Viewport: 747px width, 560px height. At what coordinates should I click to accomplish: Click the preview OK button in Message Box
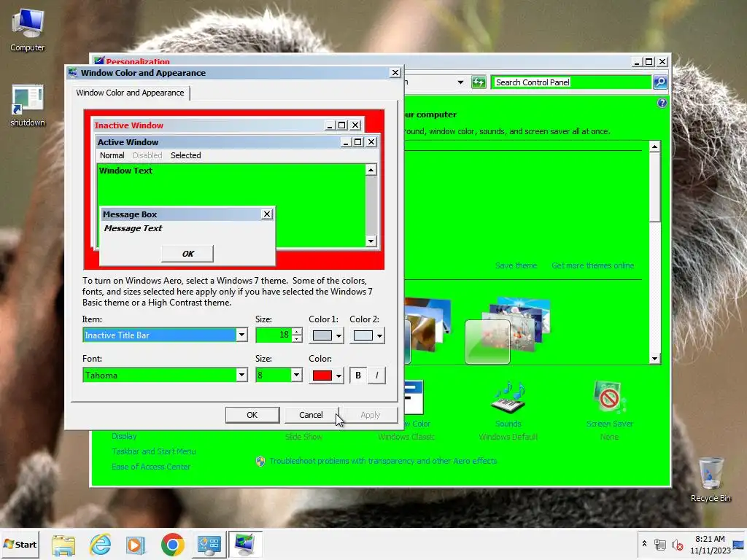click(x=187, y=253)
